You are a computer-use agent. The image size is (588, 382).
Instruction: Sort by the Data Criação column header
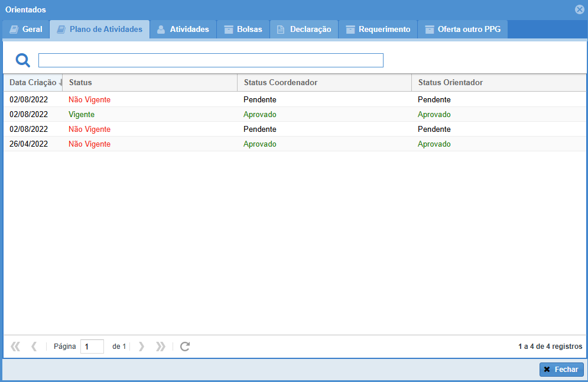coord(33,83)
